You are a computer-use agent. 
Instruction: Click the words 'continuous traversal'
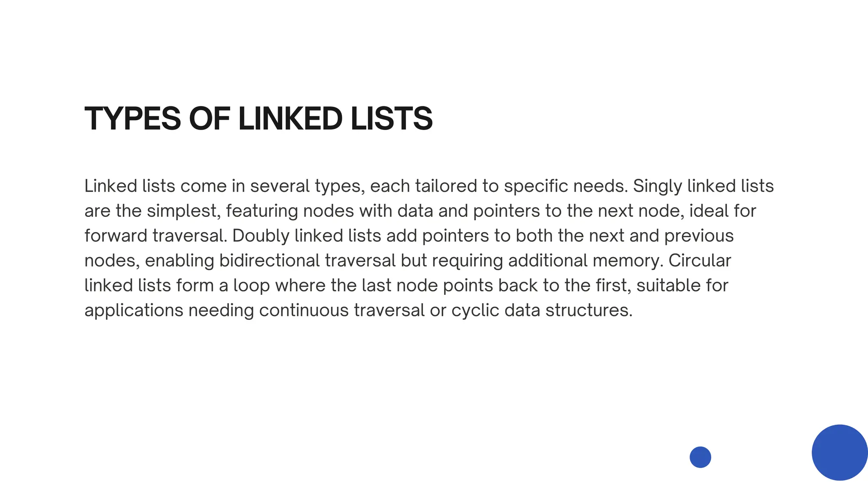tap(342, 311)
